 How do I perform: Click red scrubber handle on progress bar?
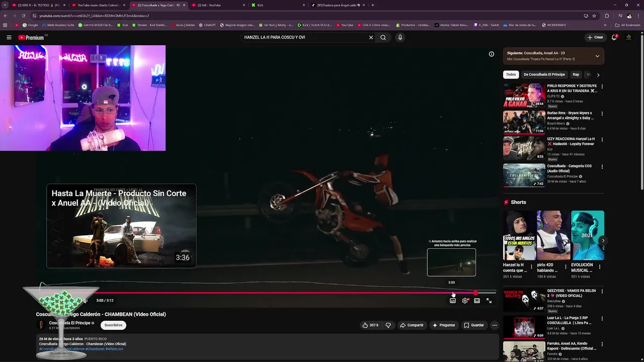coord(475,293)
